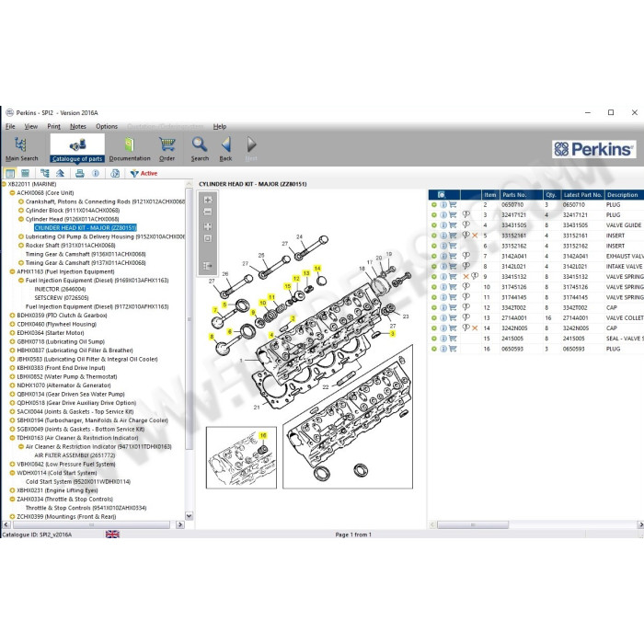Click the Perkins logo
The image size is (644, 644).
pyautogui.click(x=594, y=149)
